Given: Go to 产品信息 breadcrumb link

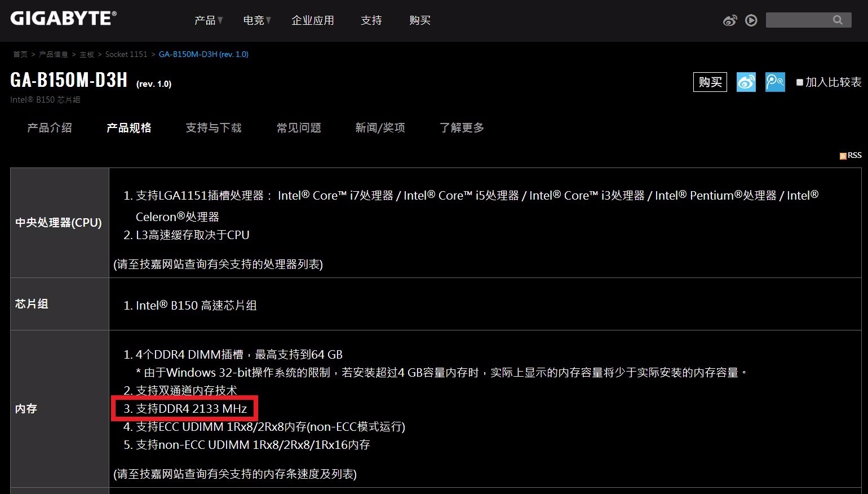Looking at the screenshot, I should pyautogui.click(x=54, y=54).
